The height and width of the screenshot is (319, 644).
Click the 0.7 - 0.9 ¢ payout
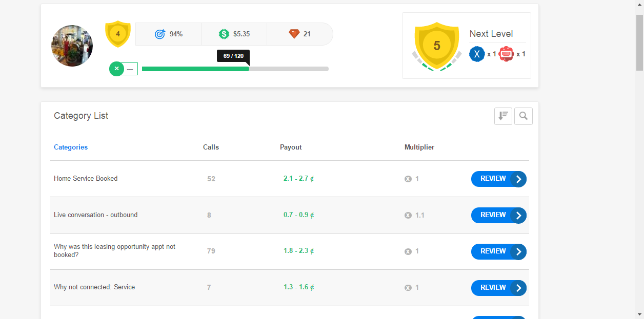(299, 215)
